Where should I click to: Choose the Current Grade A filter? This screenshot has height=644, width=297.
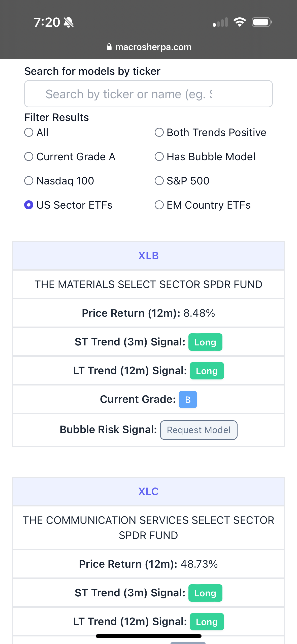click(29, 156)
